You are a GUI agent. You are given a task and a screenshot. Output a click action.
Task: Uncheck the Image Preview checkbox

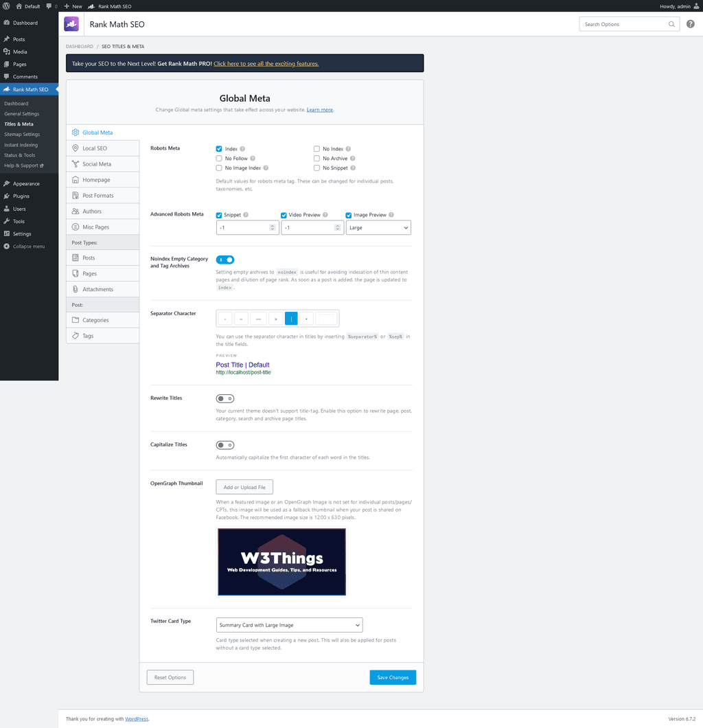[349, 215]
